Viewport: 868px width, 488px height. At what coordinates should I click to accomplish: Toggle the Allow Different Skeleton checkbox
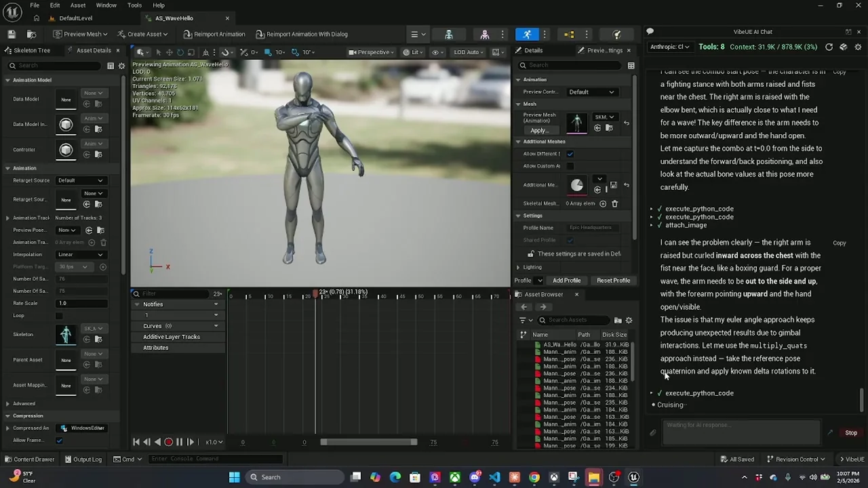(570, 154)
